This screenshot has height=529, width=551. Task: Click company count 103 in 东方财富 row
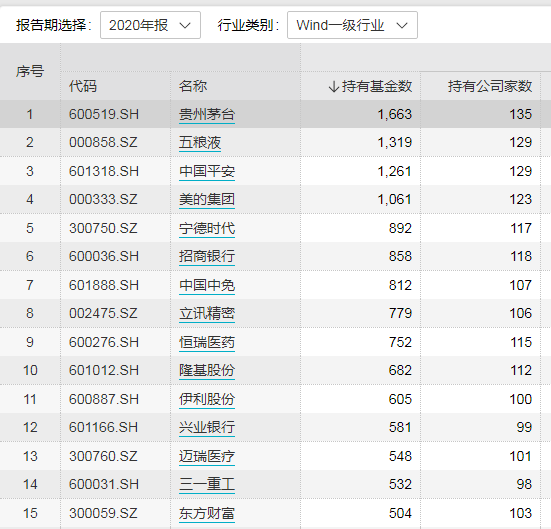click(521, 513)
